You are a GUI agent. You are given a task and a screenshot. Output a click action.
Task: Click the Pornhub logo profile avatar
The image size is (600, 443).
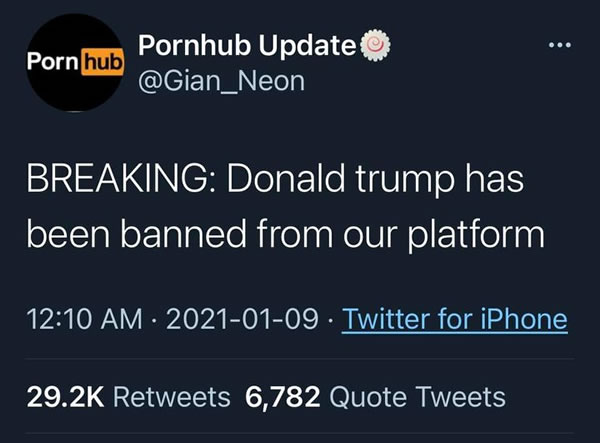[x=73, y=64]
